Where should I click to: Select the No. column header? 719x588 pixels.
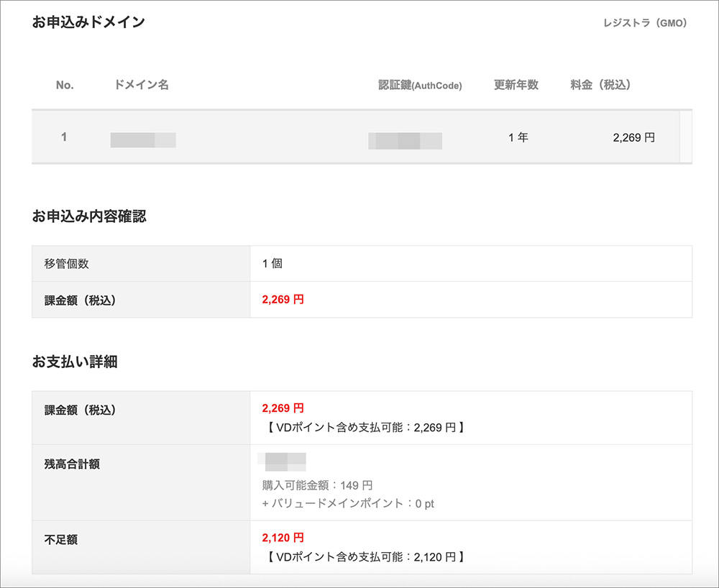tap(64, 85)
